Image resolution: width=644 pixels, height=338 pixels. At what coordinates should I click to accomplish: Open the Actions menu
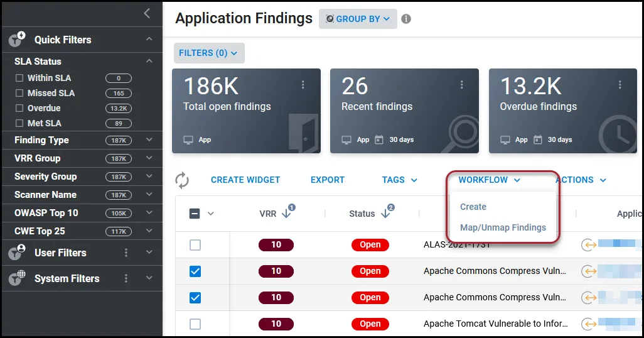tap(581, 180)
